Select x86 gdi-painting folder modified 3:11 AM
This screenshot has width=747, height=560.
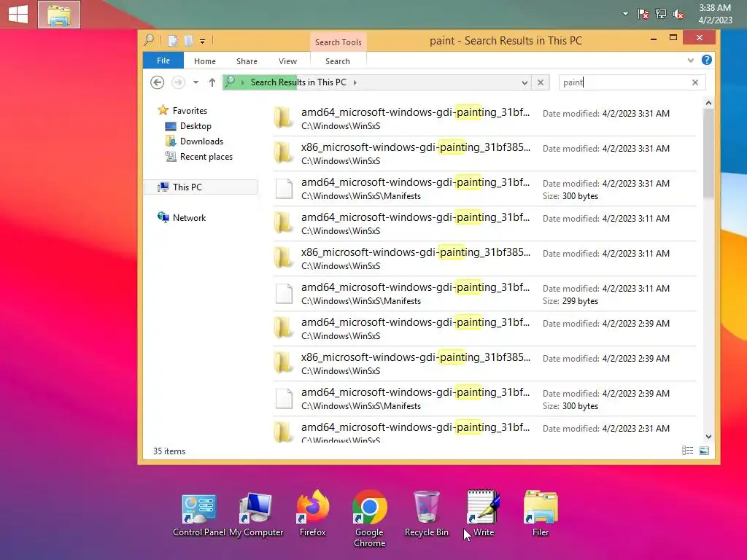pyautogui.click(x=484, y=259)
